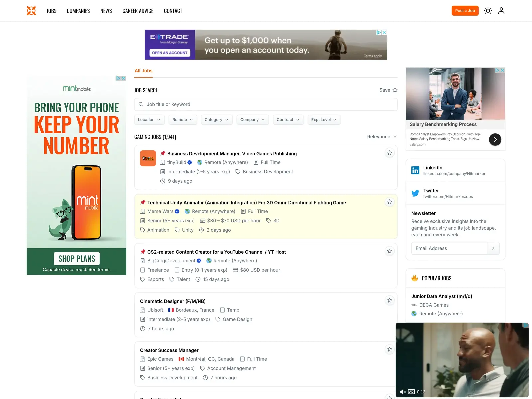Viewport: 532px width, 399px height.
Task: Open the Company filter dropdown
Action: tap(253, 120)
